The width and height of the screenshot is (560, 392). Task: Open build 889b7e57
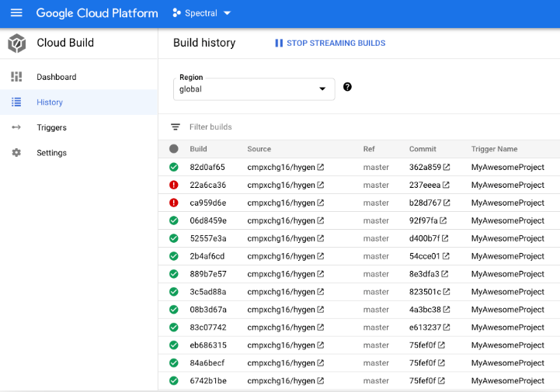208,274
